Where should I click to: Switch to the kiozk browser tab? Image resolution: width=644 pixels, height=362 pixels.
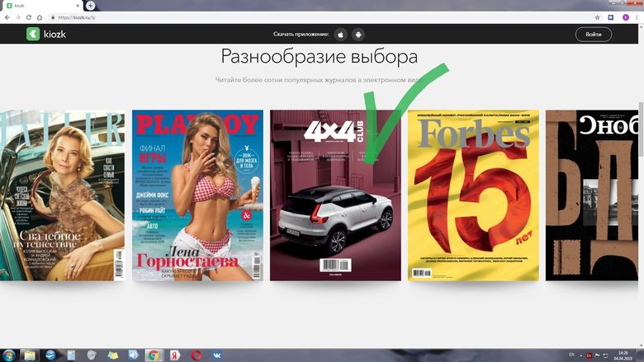point(37,5)
